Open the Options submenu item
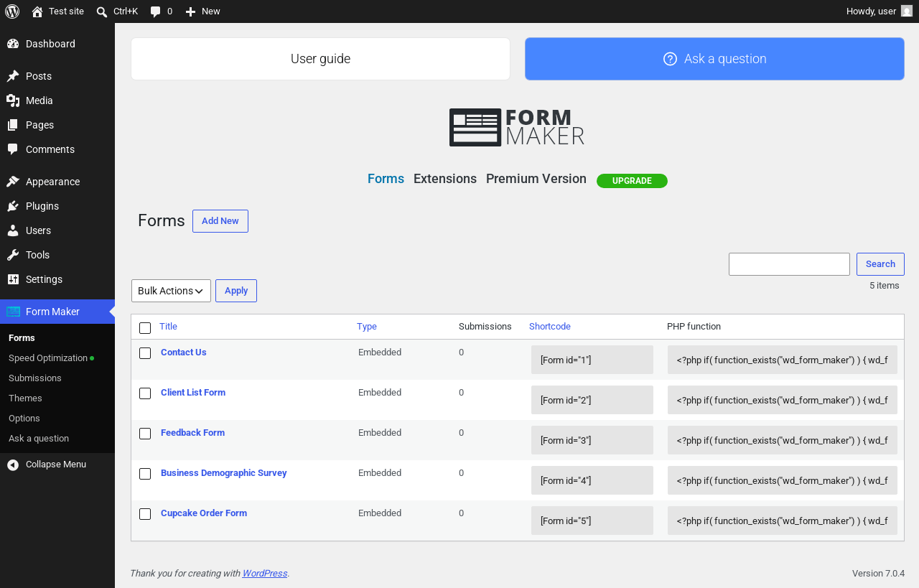Viewport: 919px width, 588px height. click(24, 419)
